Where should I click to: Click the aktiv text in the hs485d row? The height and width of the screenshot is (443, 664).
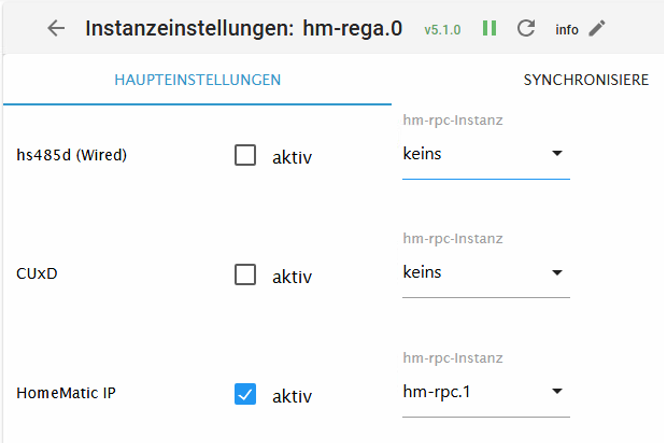(x=292, y=157)
